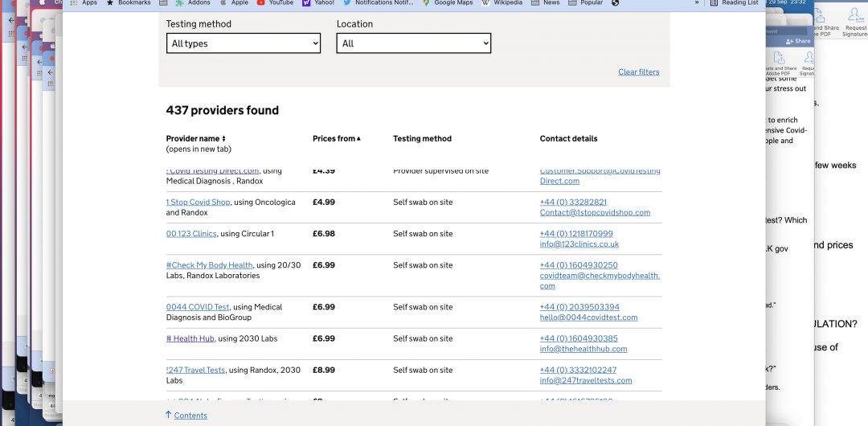Open the Testing method dropdown
The width and height of the screenshot is (868, 426).
coord(243,43)
